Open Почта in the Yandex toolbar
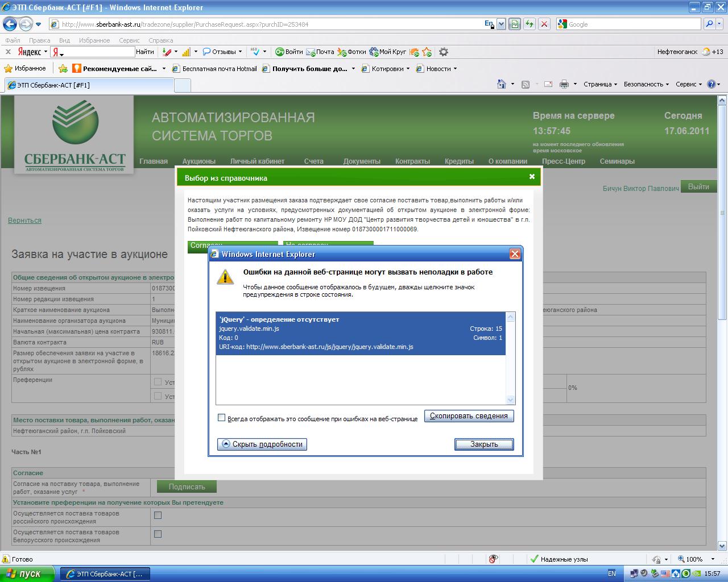 pos(320,52)
